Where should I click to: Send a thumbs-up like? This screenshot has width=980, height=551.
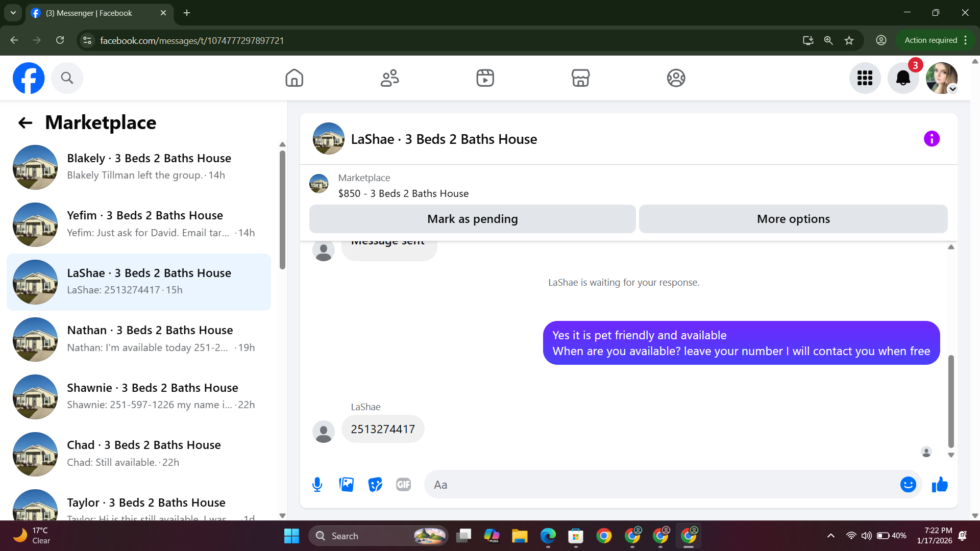pyautogui.click(x=940, y=485)
